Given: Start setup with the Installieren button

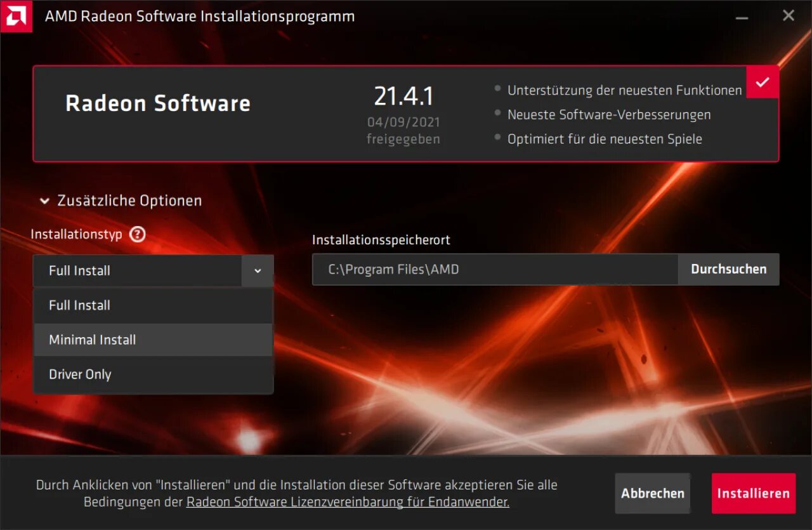Looking at the screenshot, I should (753, 493).
